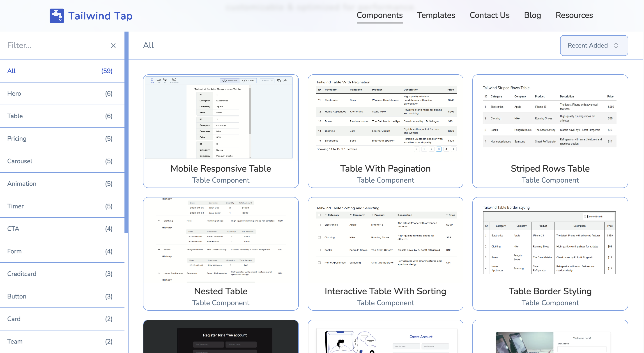Viewport: 644px width, 353px height.
Task: Download the Mobile Responsive Table component
Action: point(285,80)
